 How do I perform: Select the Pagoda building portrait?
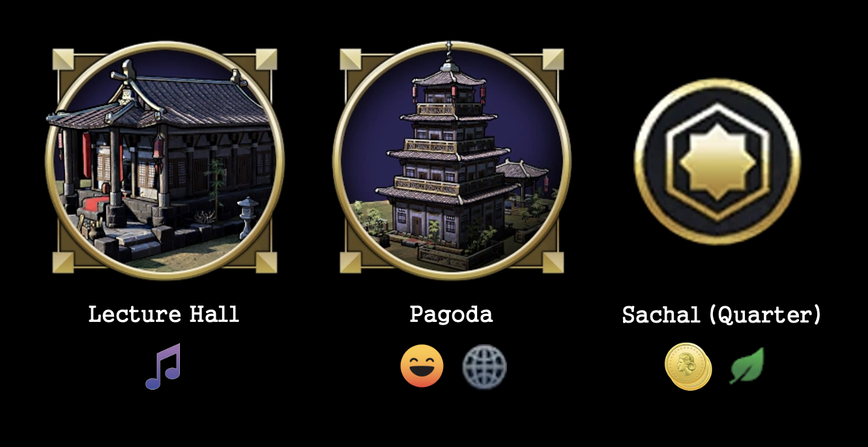click(452, 160)
